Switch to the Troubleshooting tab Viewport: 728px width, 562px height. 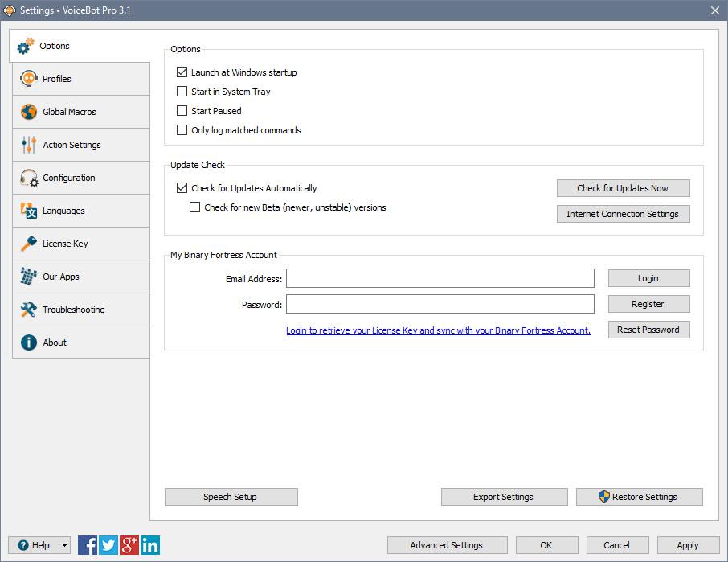coord(81,310)
